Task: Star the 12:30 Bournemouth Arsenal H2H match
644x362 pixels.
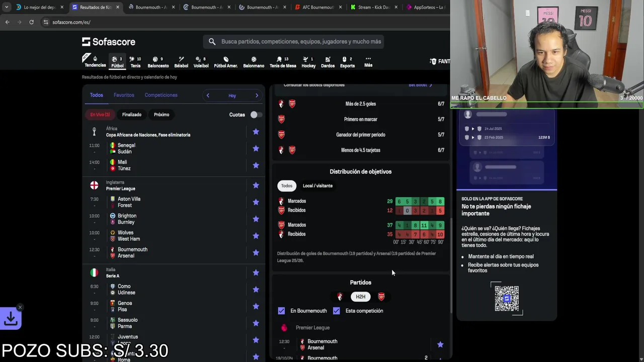Action: [x=440, y=344]
